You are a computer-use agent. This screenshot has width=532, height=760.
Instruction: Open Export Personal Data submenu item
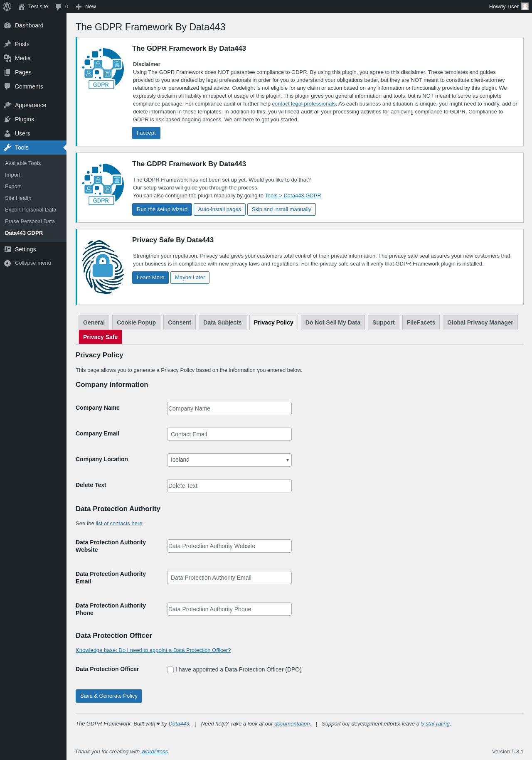[x=31, y=210]
